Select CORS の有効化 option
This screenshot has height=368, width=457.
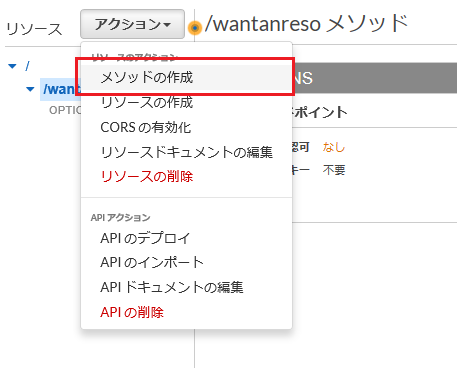pos(187,127)
